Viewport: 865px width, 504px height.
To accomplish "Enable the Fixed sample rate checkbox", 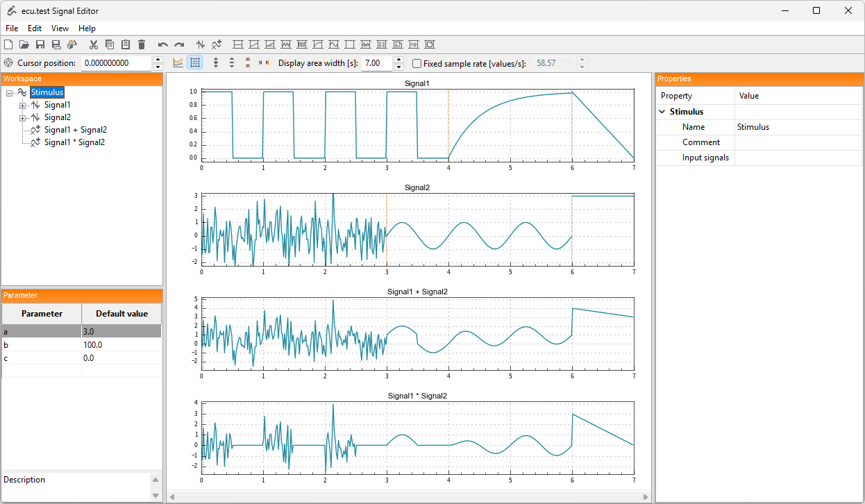I will pos(417,63).
